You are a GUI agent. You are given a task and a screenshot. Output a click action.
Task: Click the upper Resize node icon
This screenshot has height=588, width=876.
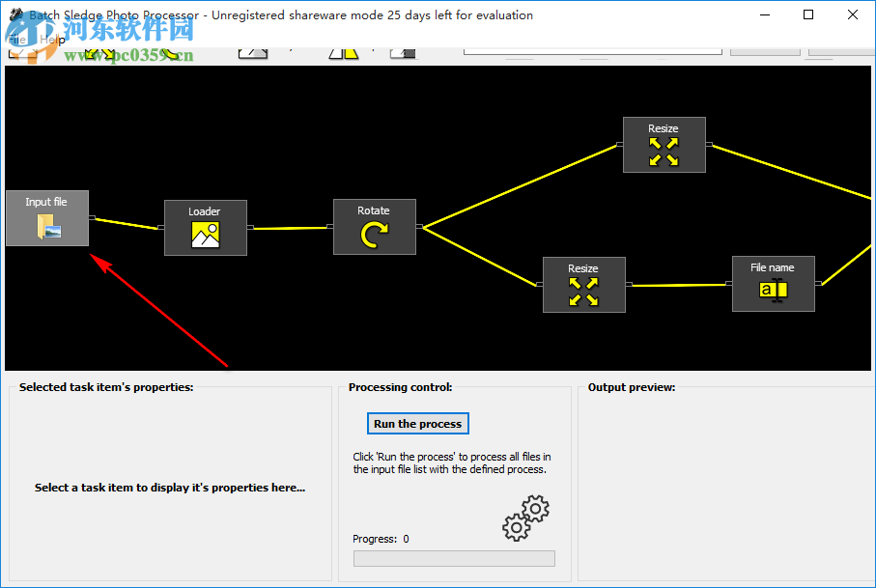pos(664,151)
